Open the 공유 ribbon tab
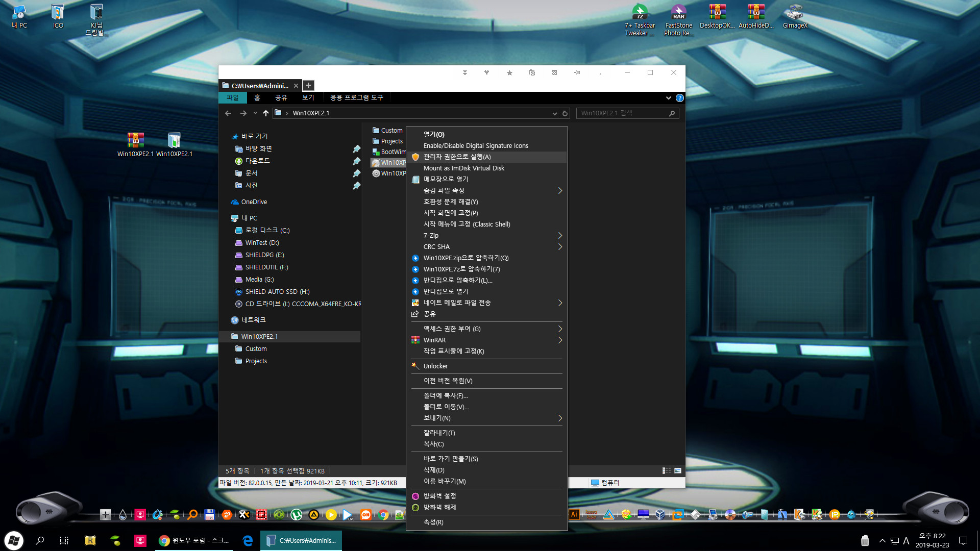 pos(281,97)
